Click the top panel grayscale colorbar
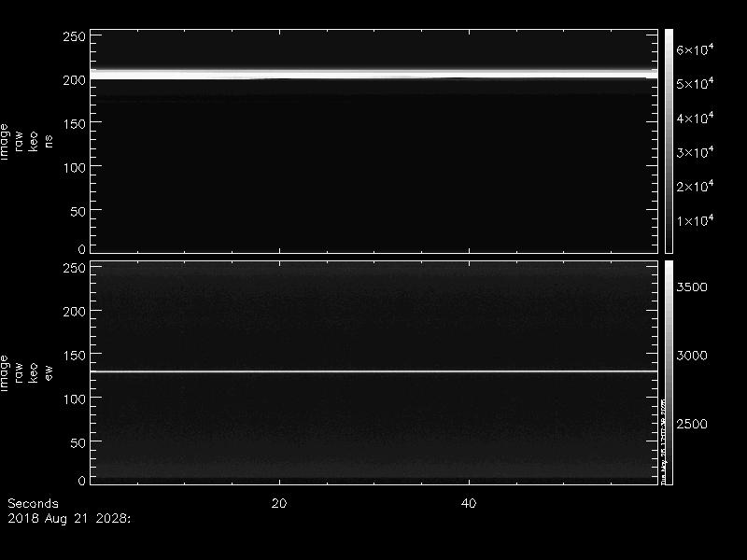The image size is (747, 560). pyautogui.click(x=669, y=141)
